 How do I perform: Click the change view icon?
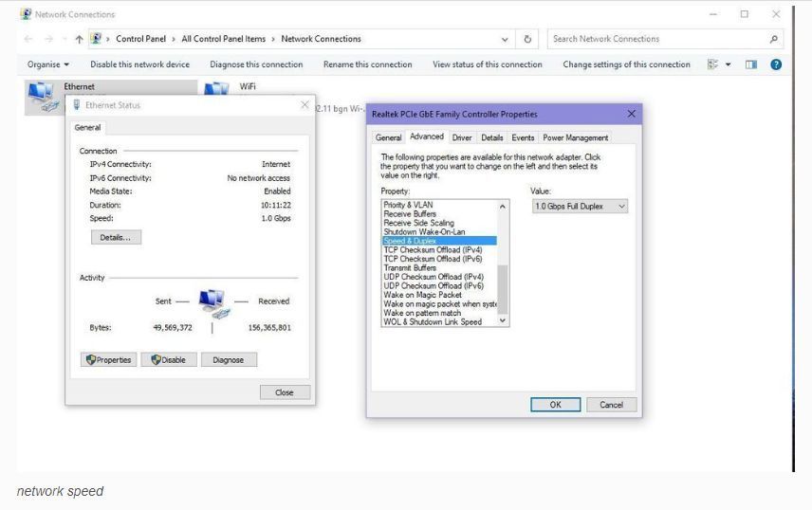click(x=713, y=64)
